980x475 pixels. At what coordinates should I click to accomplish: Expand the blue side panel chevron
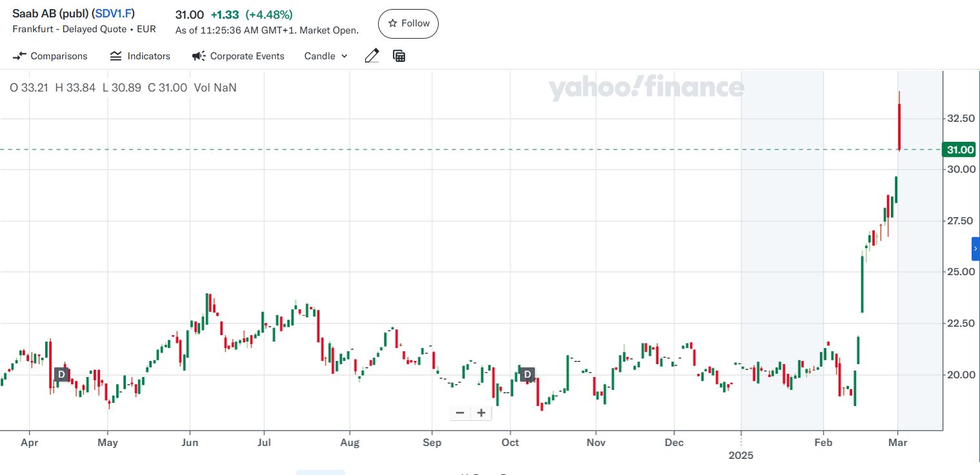point(975,248)
